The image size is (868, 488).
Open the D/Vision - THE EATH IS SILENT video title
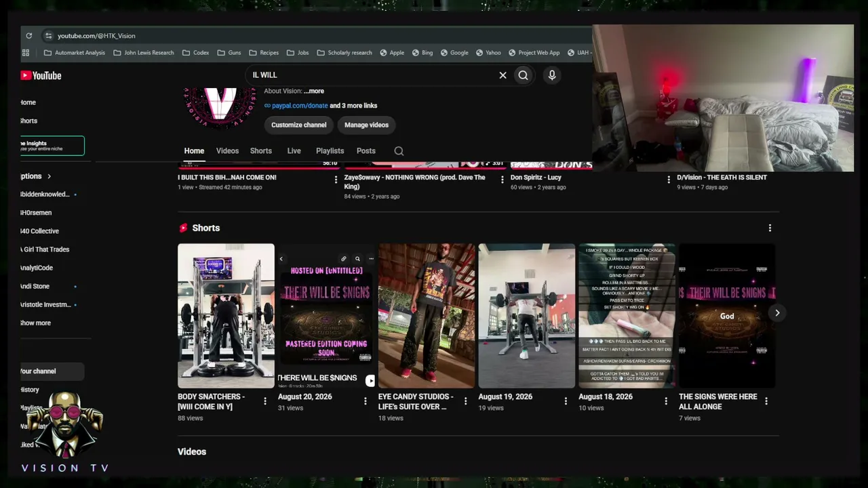click(x=722, y=178)
